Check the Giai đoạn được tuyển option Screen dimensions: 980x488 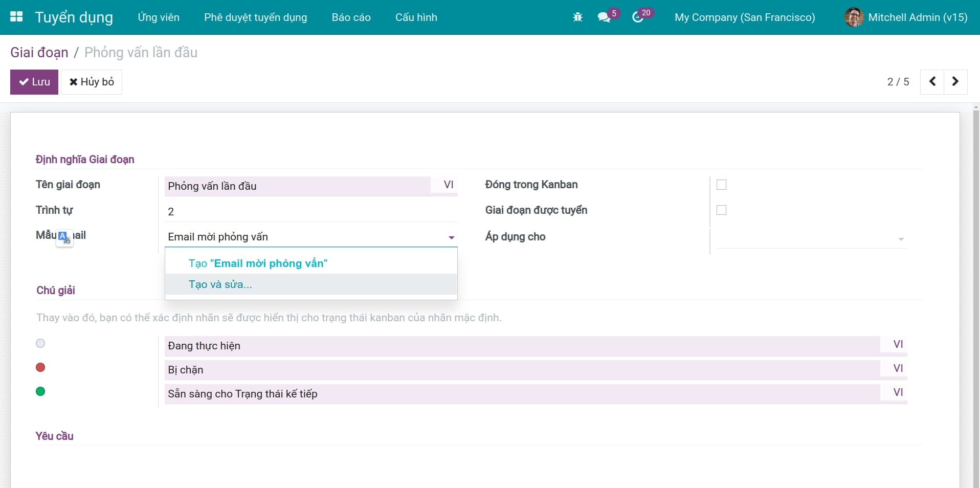pos(722,210)
